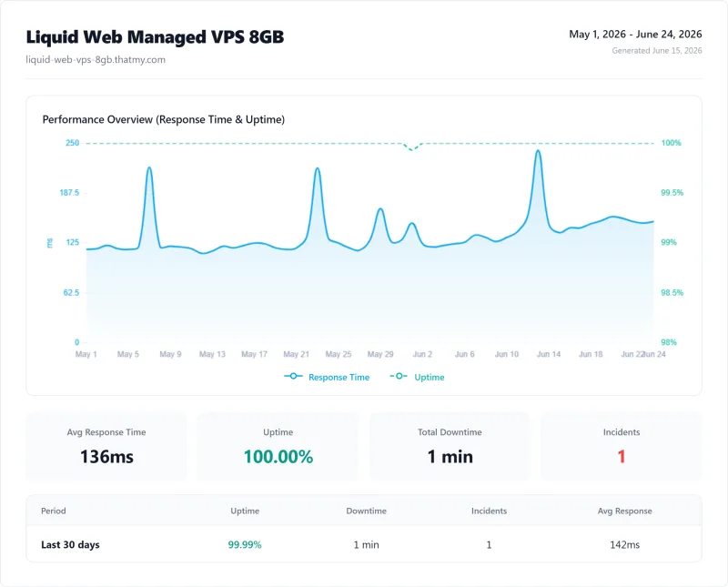Viewport: 728px width, 587px height.
Task: Click the 99.5% uptime axis tick
Action: [x=672, y=193]
